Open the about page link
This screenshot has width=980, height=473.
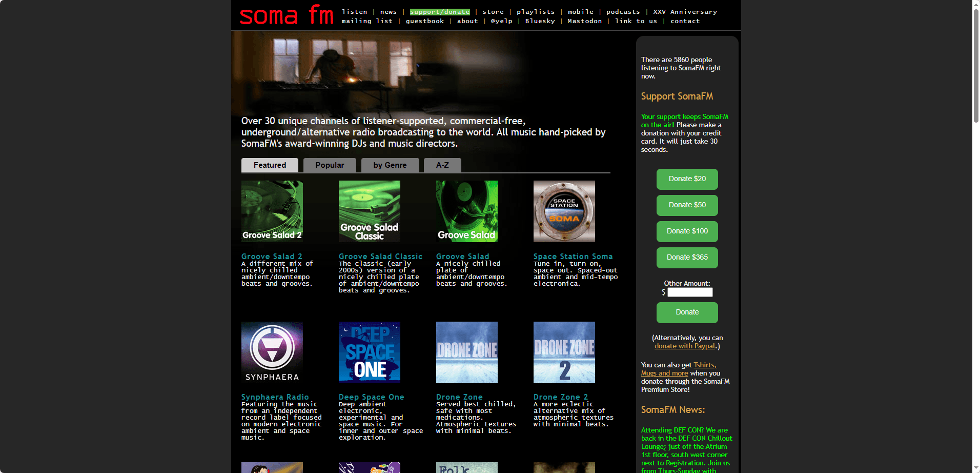tap(467, 21)
